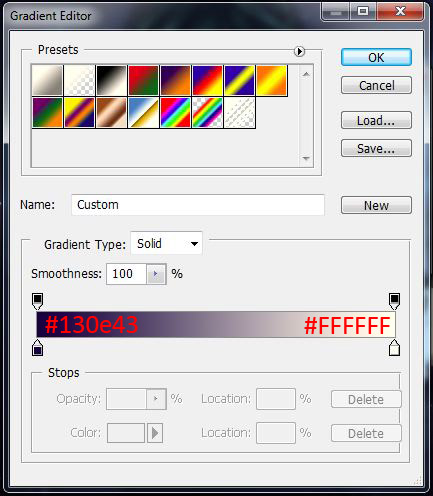Pick the rainbow spectrum preset

coord(175,113)
